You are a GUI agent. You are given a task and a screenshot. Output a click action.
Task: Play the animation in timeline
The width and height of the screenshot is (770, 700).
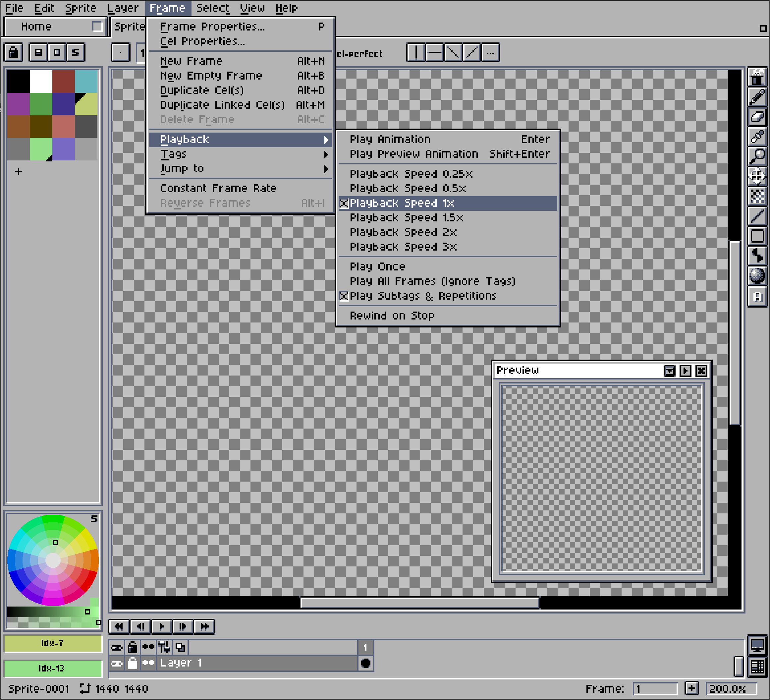click(162, 626)
